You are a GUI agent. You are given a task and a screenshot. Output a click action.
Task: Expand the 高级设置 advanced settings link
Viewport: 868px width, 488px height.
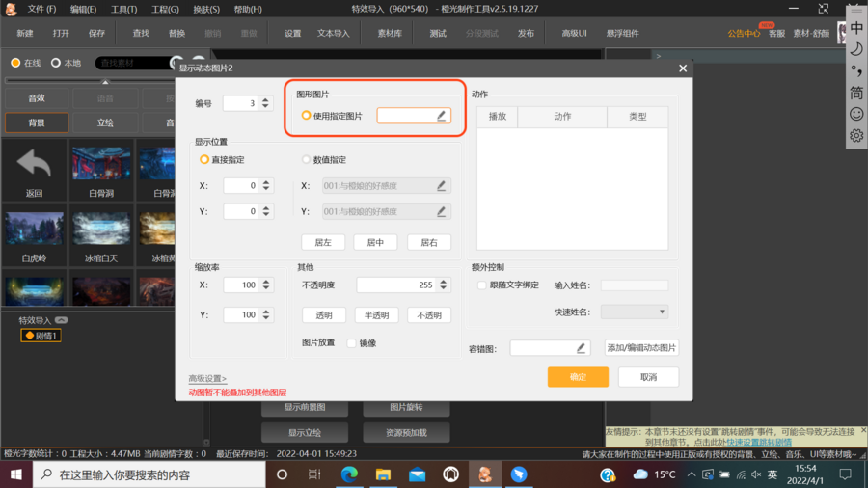pyautogui.click(x=207, y=379)
